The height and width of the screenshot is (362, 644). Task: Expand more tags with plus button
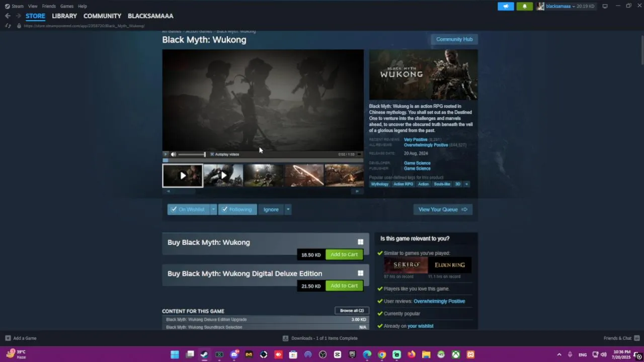466,184
